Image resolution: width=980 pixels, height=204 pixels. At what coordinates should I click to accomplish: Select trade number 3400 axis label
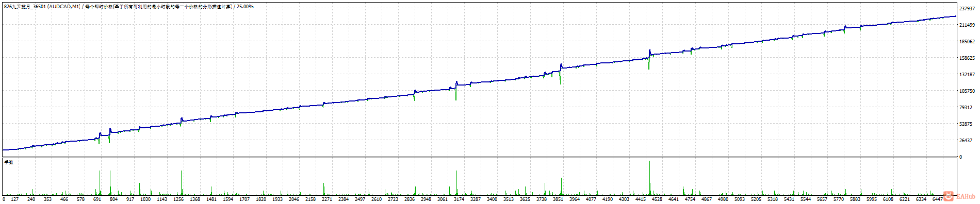492,199
